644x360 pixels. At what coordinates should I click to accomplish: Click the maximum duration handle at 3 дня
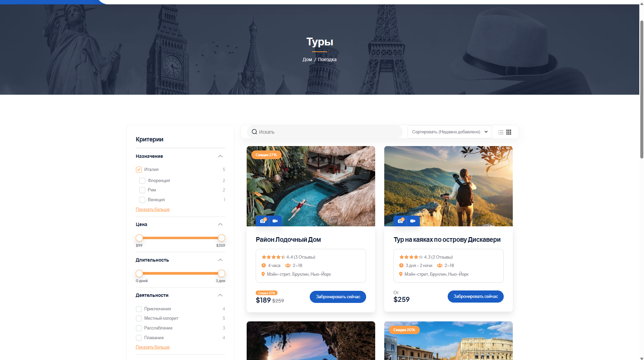click(x=221, y=273)
